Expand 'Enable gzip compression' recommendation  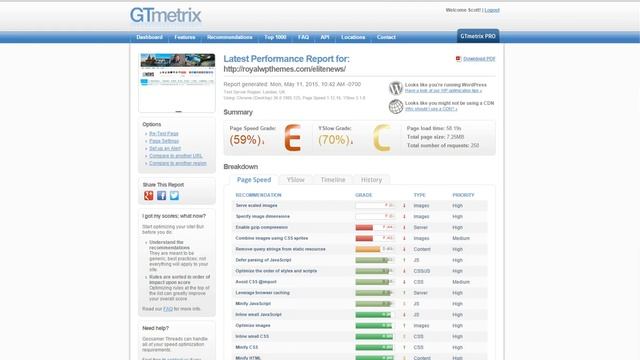pos(262,227)
